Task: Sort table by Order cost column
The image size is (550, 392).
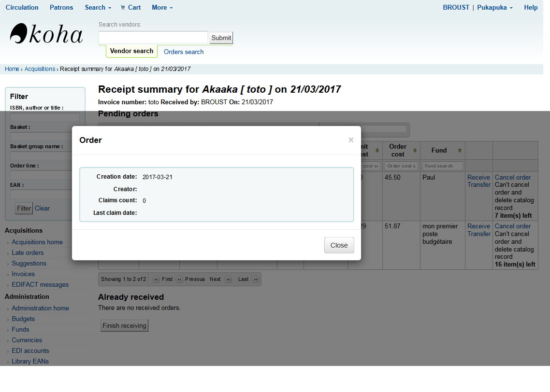Action: point(401,150)
